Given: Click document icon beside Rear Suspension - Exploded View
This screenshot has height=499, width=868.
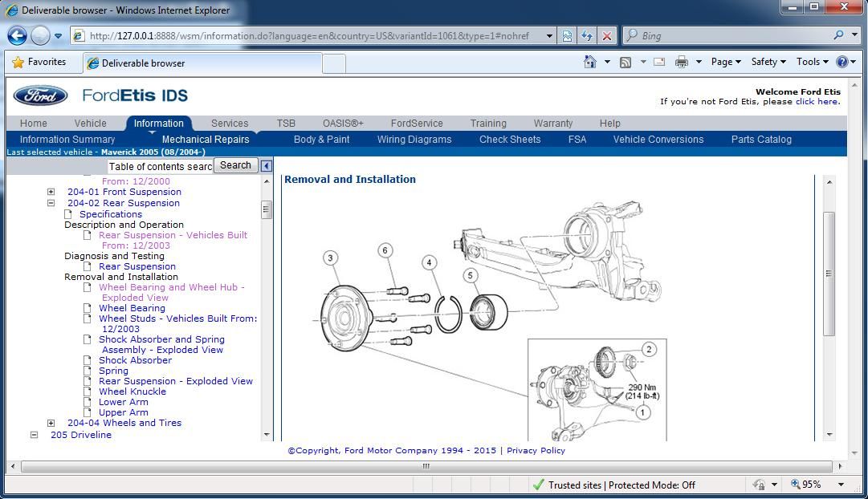Looking at the screenshot, I should 87,381.
